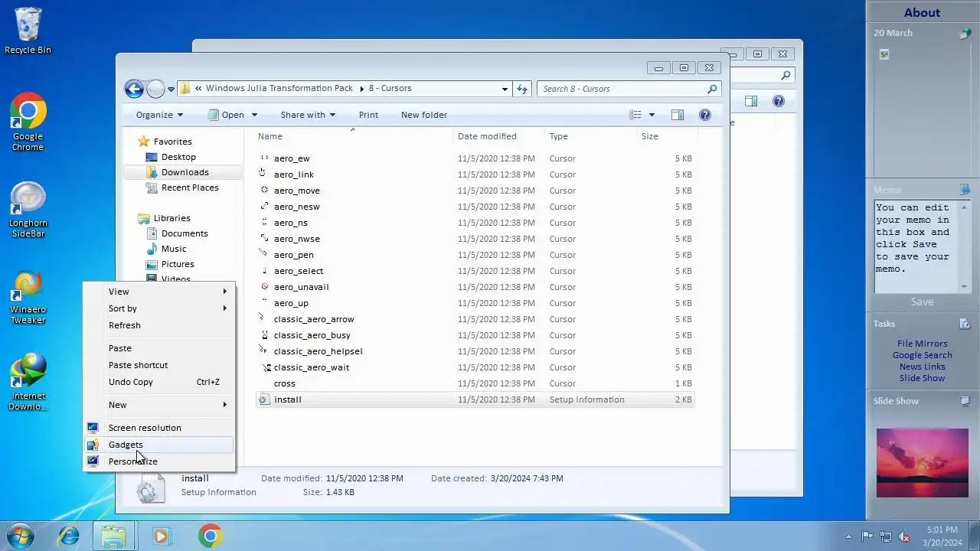Viewport: 980px width, 551px height.
Task: Sort files by the Name column header
Action: click(x=352, y=136)
